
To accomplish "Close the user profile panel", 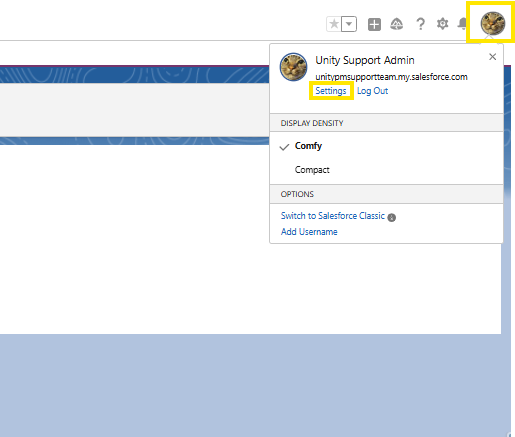I will click(492, 57).
